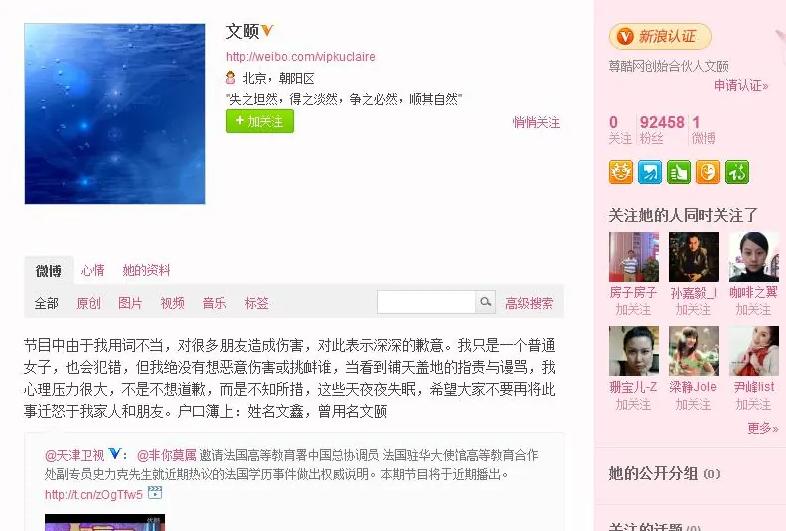Follow user with green 加关注 button
Screen dimensions: 786x531
click(x=260, y=121)
